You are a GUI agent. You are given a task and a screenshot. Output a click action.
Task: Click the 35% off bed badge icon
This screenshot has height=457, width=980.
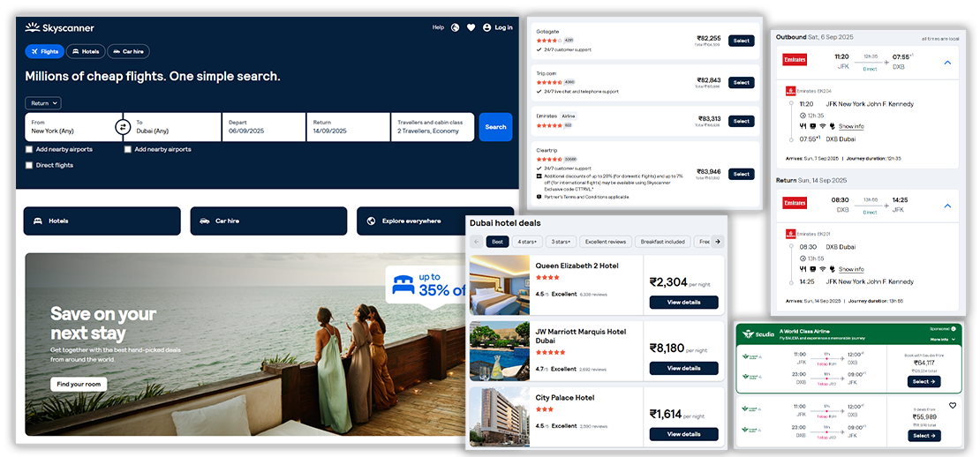(403, 284)
